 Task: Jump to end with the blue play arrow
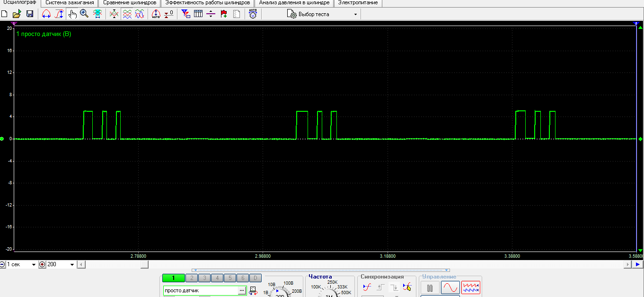[638, 264]
